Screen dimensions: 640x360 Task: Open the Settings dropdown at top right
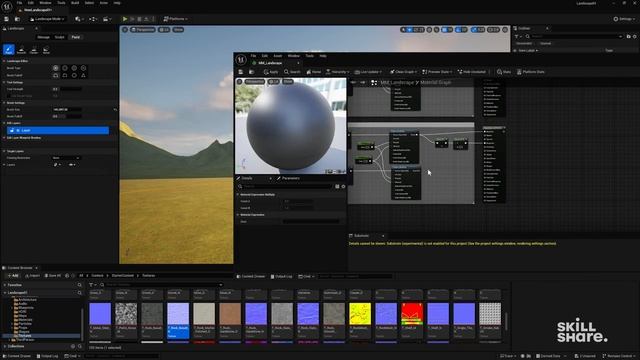point(624,19)
